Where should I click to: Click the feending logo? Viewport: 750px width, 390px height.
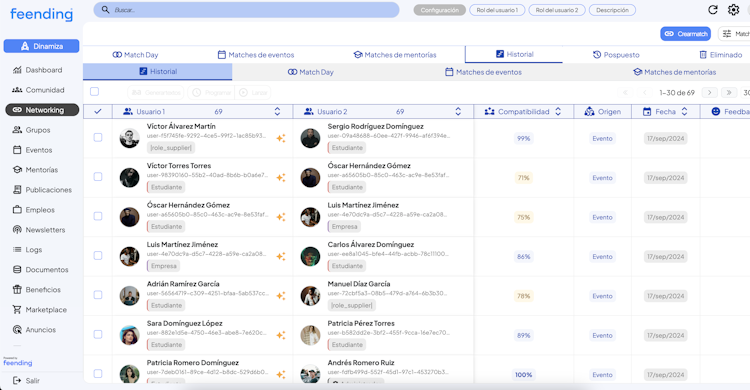42,14
